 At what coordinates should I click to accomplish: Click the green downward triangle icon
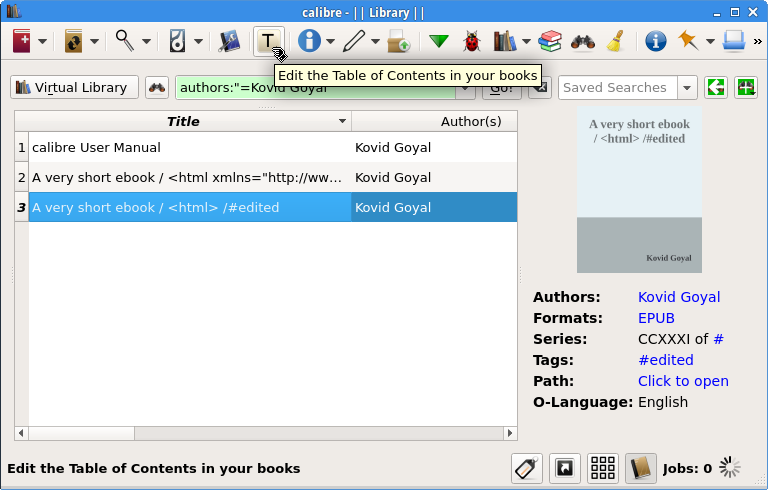coord(439,41)
